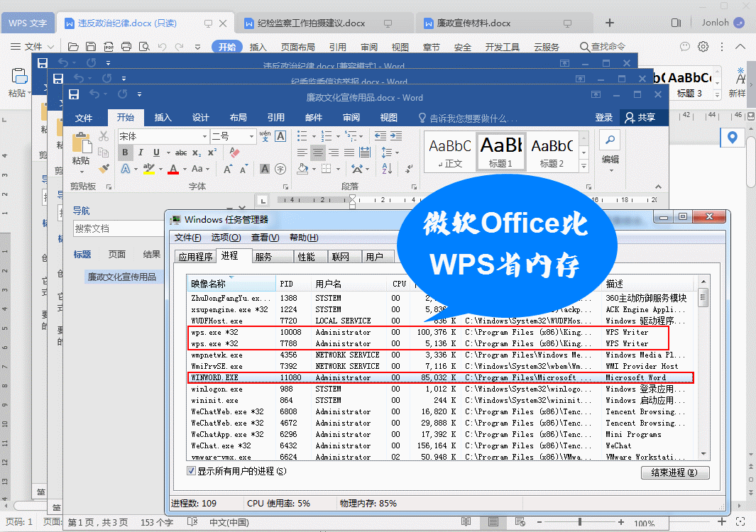Click the save icon in 廉政文化宣传用品 Word window
This screenshot has width=756, height=532.
pos(74,94)
